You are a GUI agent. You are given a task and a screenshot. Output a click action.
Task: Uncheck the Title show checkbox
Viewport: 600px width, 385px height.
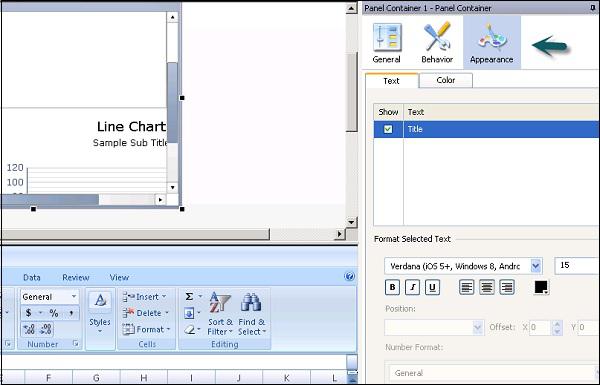[388, 129]
